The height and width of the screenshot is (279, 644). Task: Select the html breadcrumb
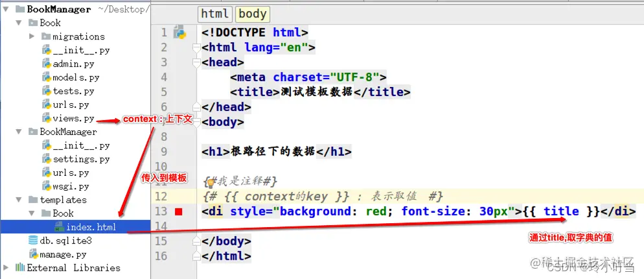[215, 14]
